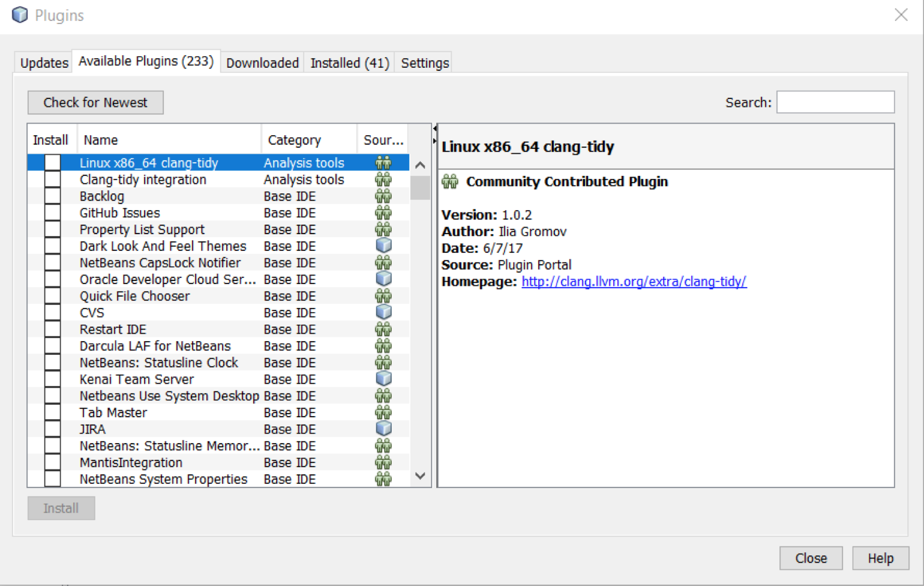This screenshot has height=586, width=924.
Task: Close the Plugins dialog with Close button
Action: coord(811,558)
